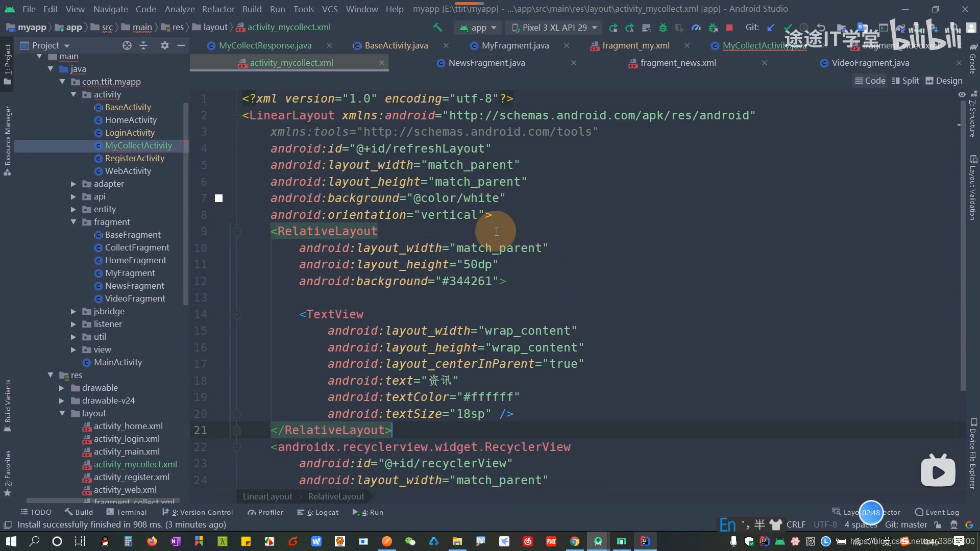Switch to the NewsFragment.java tab
980x551 pixels.
[x=486, y=63]
